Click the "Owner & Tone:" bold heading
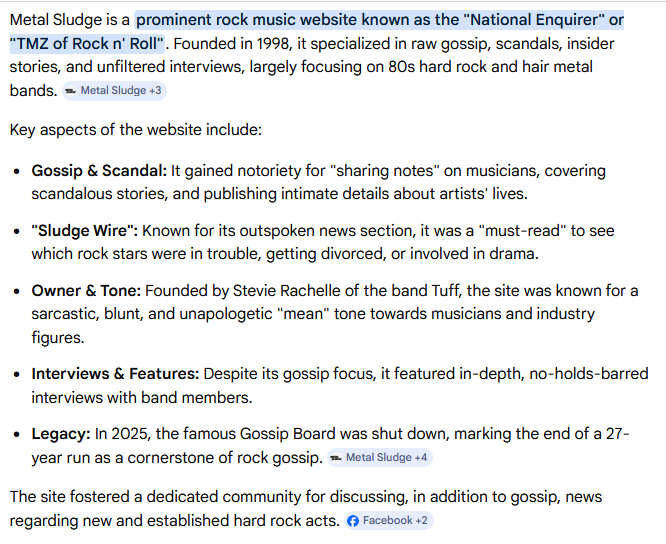666x544 pixels. 86,291
